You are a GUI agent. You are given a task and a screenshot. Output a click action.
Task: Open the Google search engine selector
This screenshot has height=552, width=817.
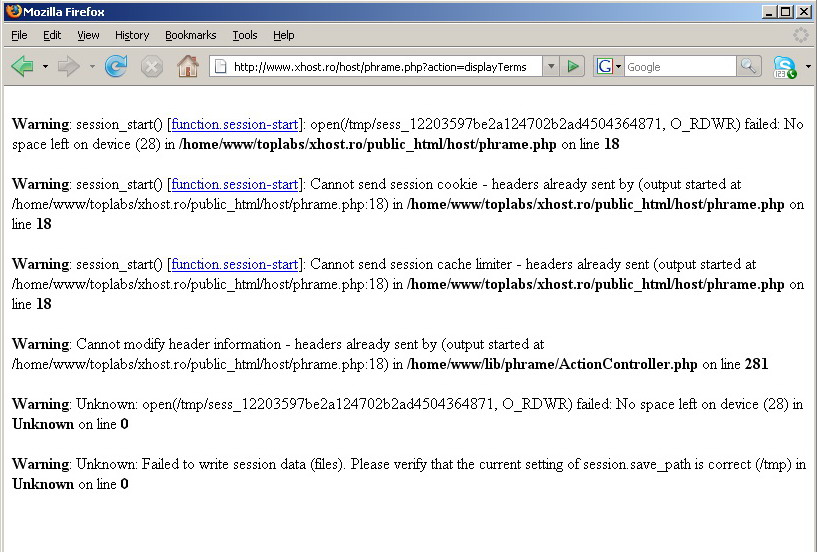(x=609, y=67)
